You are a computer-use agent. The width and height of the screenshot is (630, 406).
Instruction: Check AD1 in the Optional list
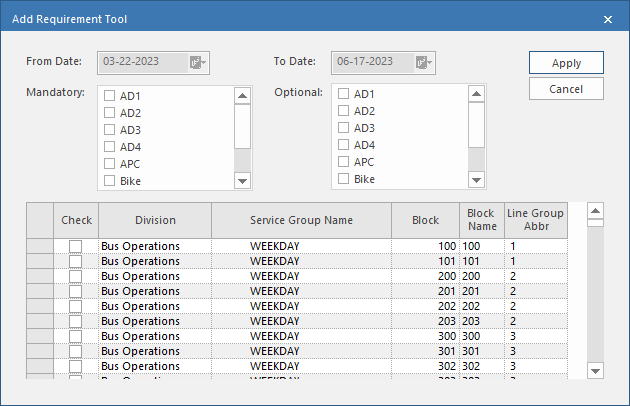[x=343, y=94]
